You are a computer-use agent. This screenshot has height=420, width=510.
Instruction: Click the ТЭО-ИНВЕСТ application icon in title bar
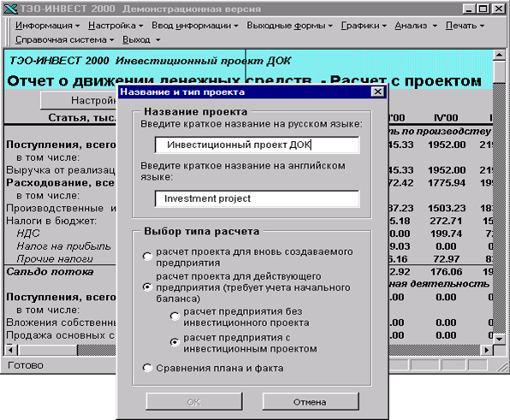10,9
